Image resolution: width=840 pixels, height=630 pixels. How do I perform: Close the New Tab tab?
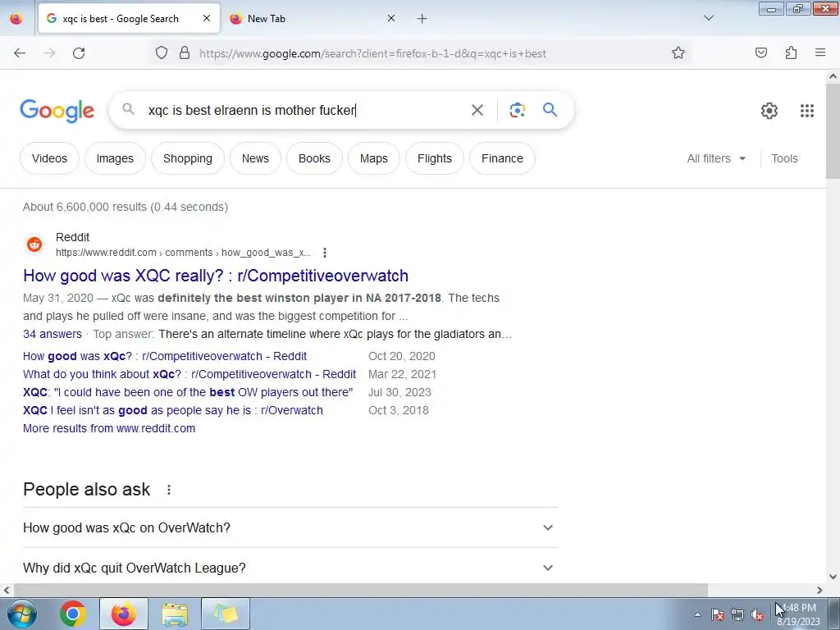click(x=391, y=19)
